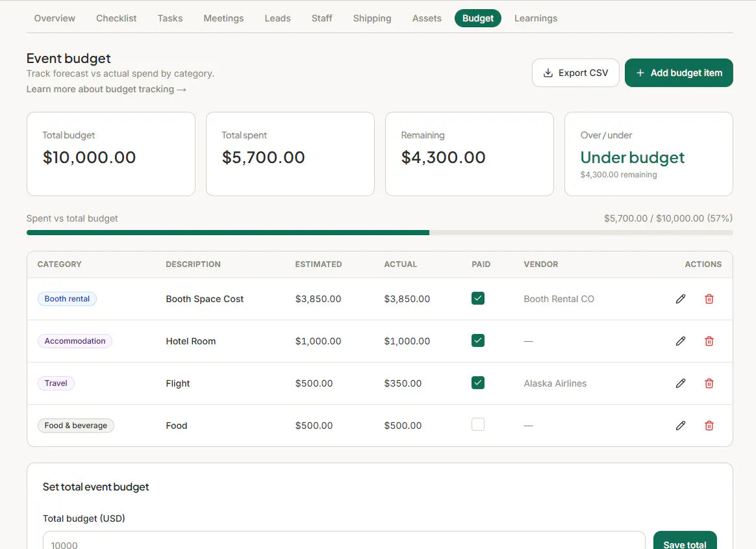756x549 pixels.
Task: Uncheck paid for Flight
Action: [x=478, y=383]
